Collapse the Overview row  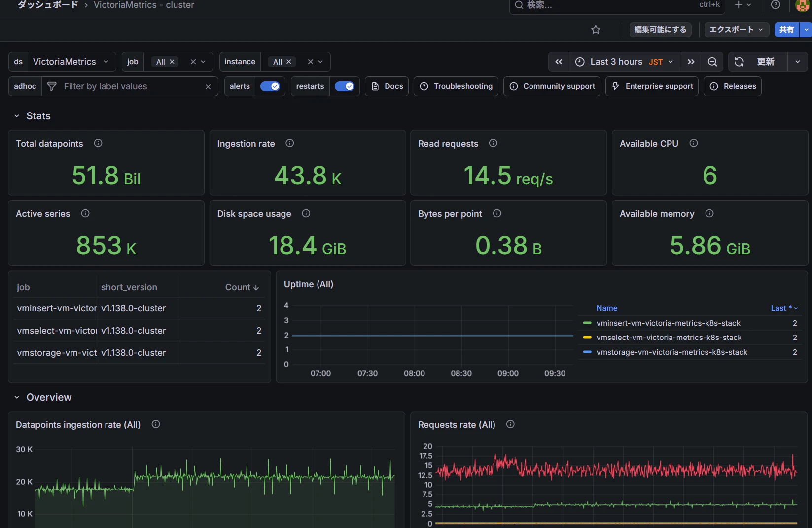point(17,397)
